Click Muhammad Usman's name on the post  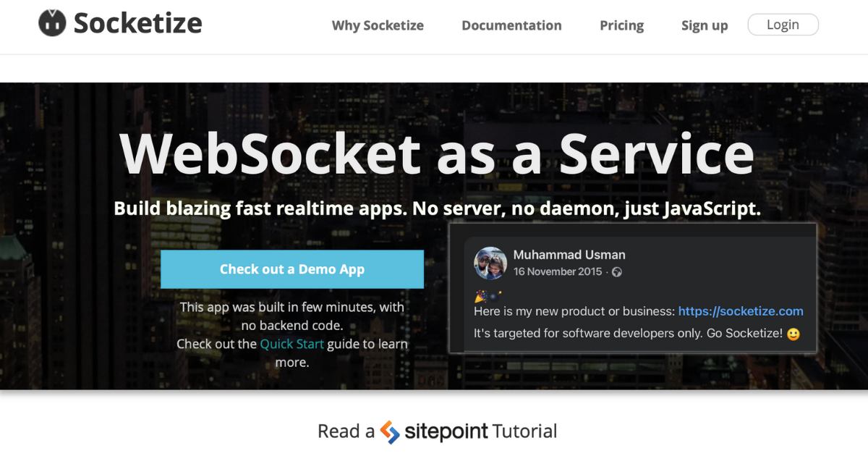pos(569,254)
